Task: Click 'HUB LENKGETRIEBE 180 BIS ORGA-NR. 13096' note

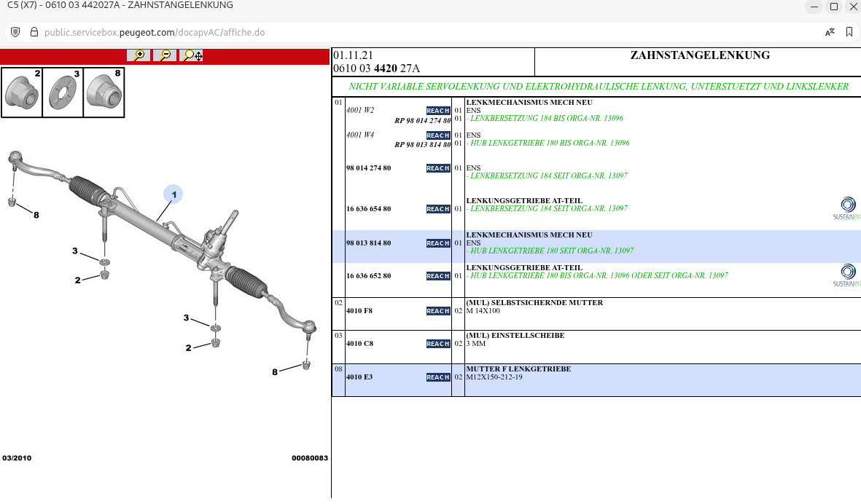Action: pos(548,143)
